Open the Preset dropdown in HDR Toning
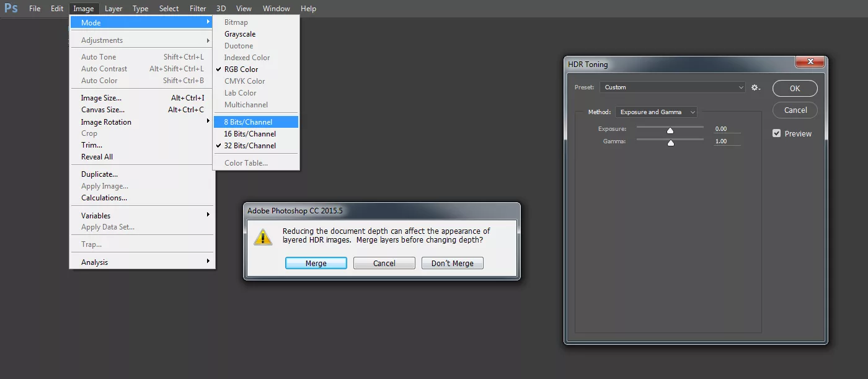868x379 pixels. [672, 87]
